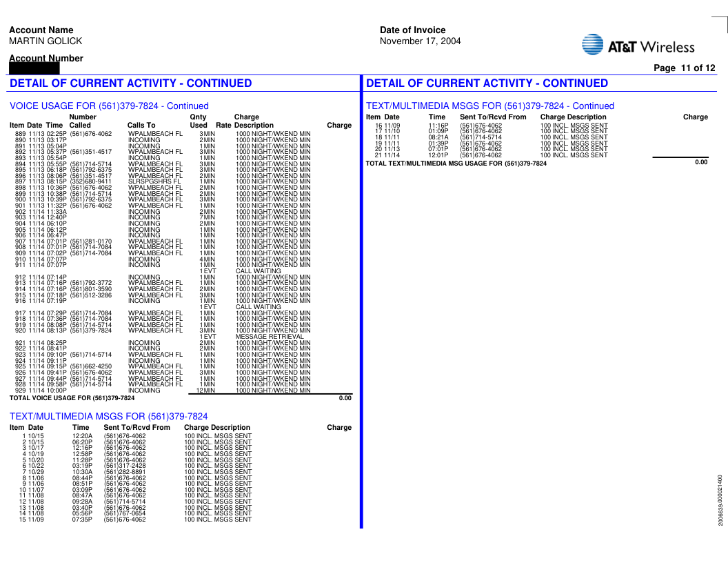Image resolution: width=728 pixels, height=563 pixels.
Task: Click the left-column Text/Multimedia Msgs heading
Action: pyautogui.click(x=109, y=417)
